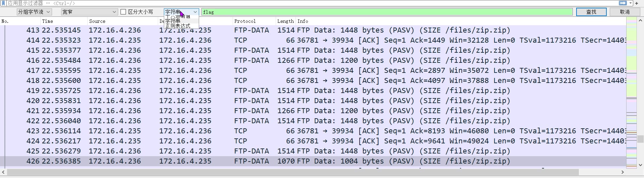Sort packets by the Time column header

(x=48, y=21)
